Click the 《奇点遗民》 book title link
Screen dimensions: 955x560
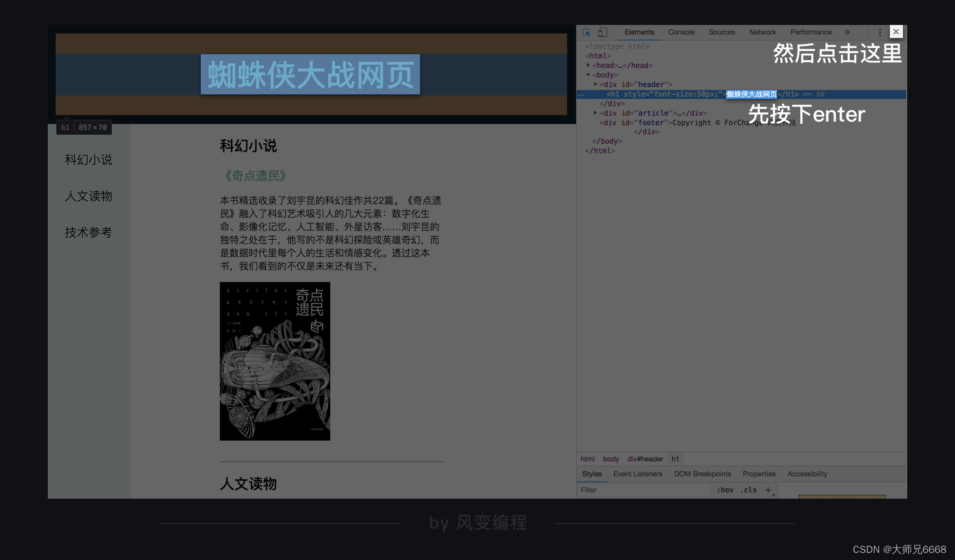[255, 176]
